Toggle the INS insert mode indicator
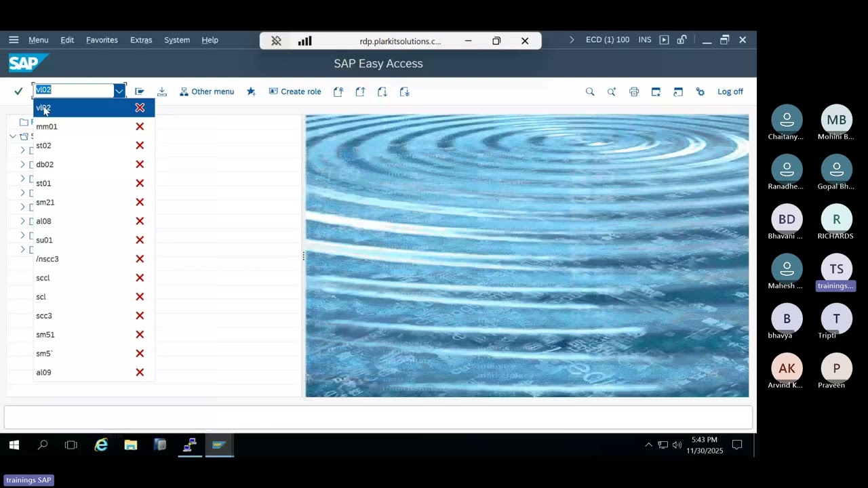The width and height of the screenshot is (868, 488). (645, 40)
